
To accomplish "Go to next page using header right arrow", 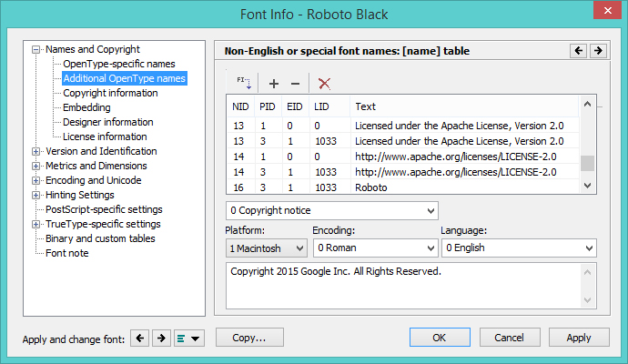I will tap(598, 51).
